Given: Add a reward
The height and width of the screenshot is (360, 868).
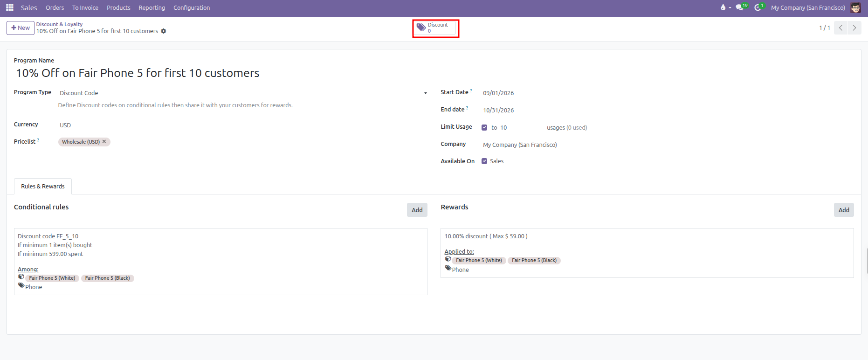Looking at the screenshot, I should coord(844,210).
